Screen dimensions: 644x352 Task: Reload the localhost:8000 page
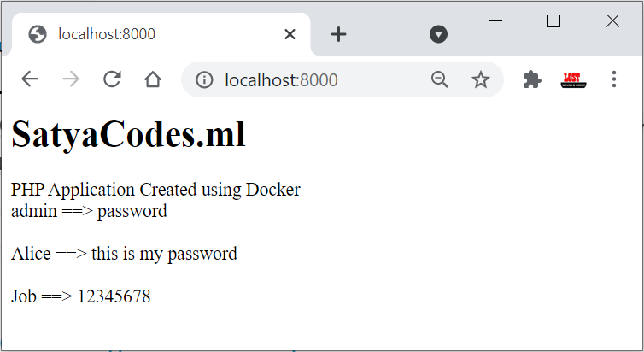pos(112,79)
